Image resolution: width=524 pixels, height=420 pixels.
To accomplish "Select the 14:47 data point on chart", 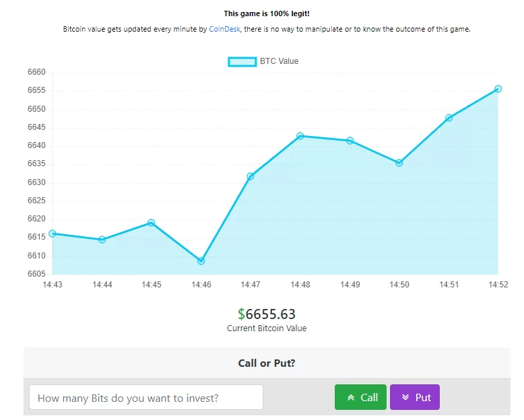I will [251, 176].
